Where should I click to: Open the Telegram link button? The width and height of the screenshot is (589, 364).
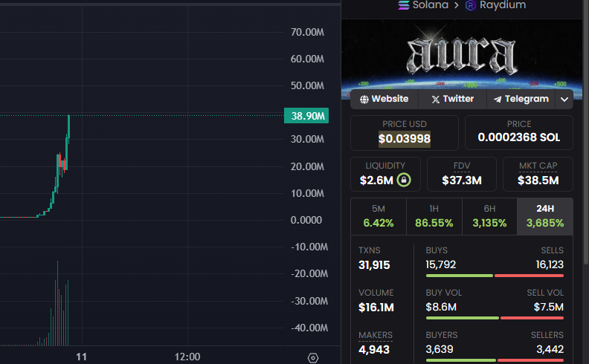521,99
